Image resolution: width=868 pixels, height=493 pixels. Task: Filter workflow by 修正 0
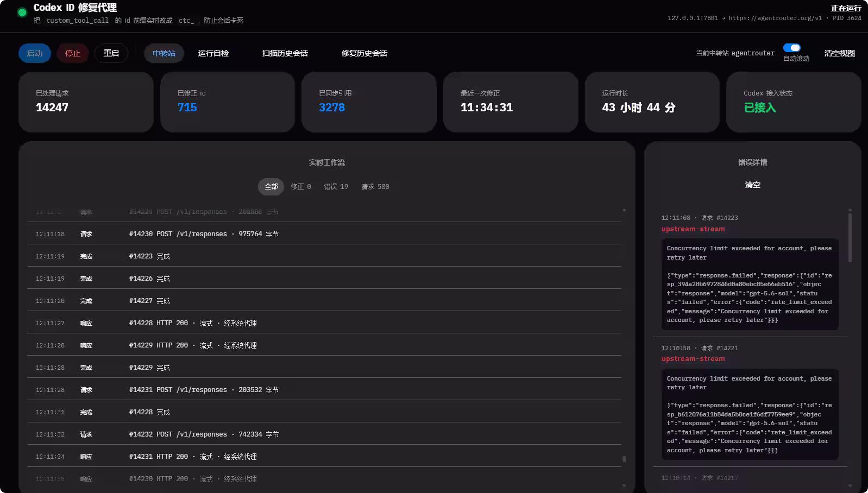click(301, 187)
